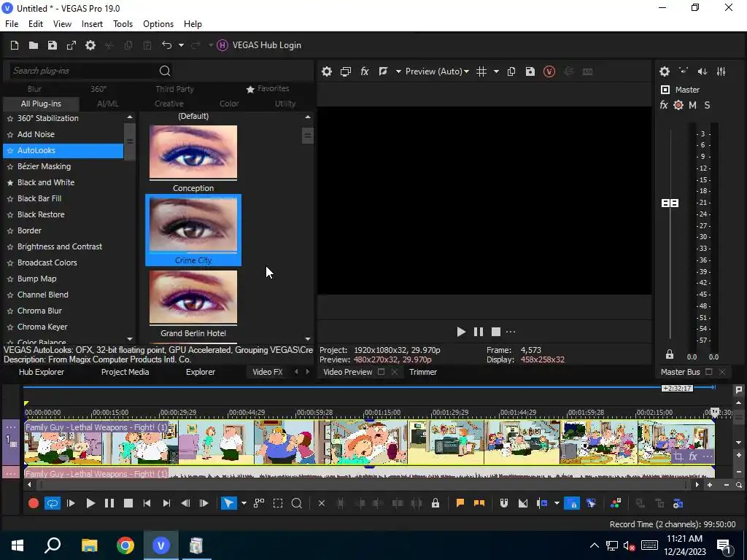The width and height of the screenshot is (747, 560).
Task: Select the Normal Edit arrow tool
Action: tap(228, 503)
